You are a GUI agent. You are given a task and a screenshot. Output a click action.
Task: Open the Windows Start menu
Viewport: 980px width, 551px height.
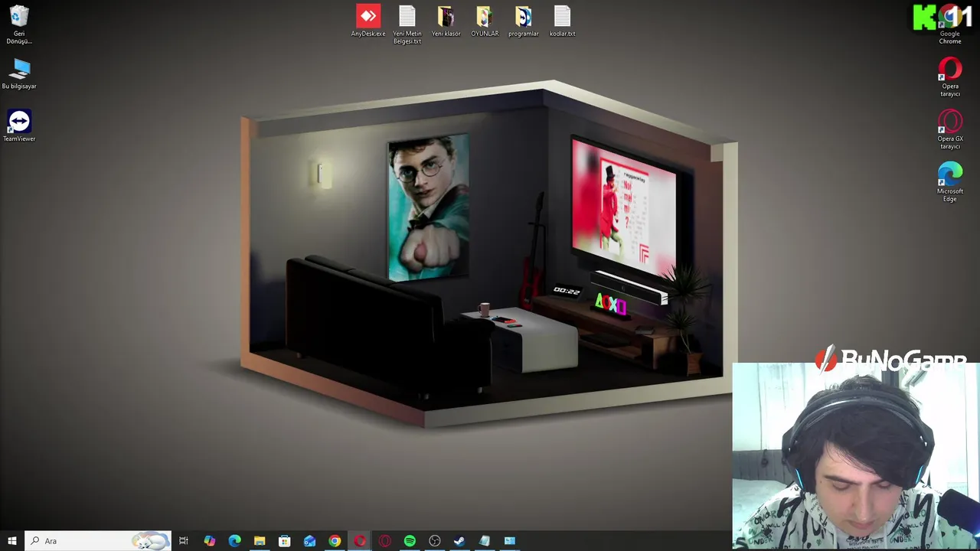point(12,541)
